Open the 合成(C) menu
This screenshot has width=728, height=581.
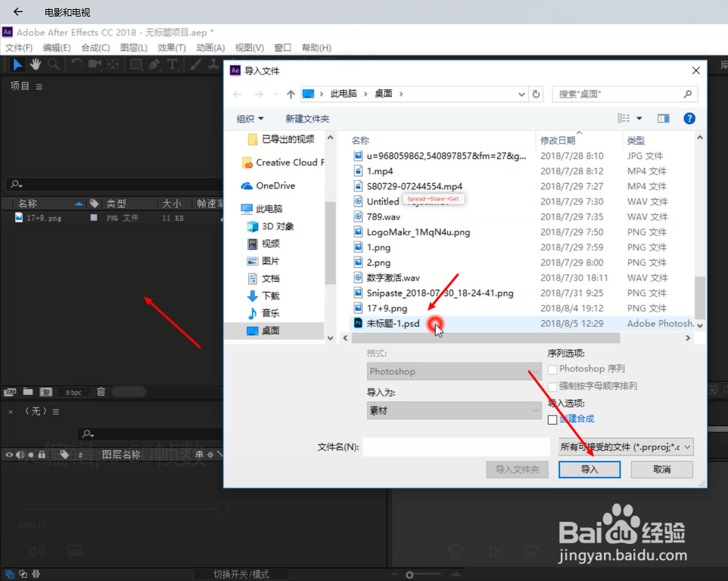coord(95,48)
